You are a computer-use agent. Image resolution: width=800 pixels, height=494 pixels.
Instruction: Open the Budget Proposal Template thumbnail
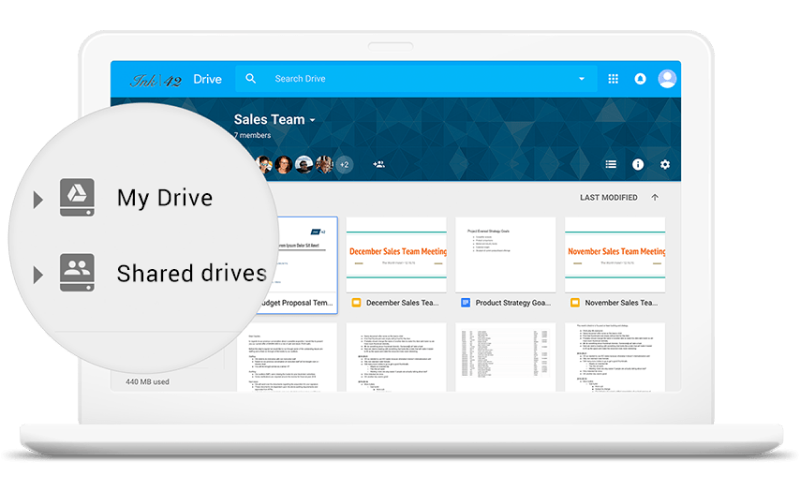click(306, 254)
